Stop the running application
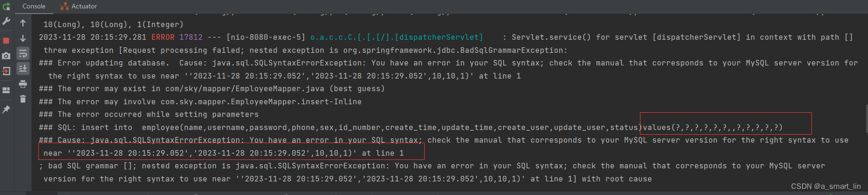Image resolution: width=868 pixels, height=195 pixels. 6,41
